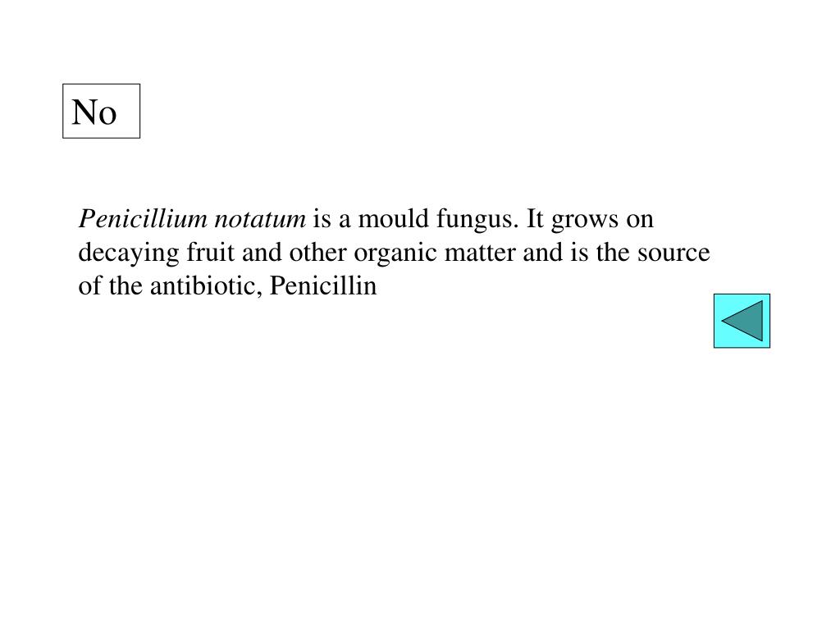Screen dimensions: 840x630
Task: Click the word 'matter' in the second line
Action: point(480,253)
